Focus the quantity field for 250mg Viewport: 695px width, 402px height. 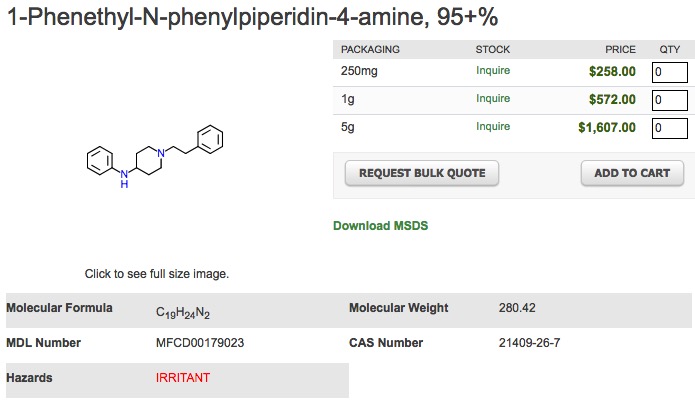point(669,72)
